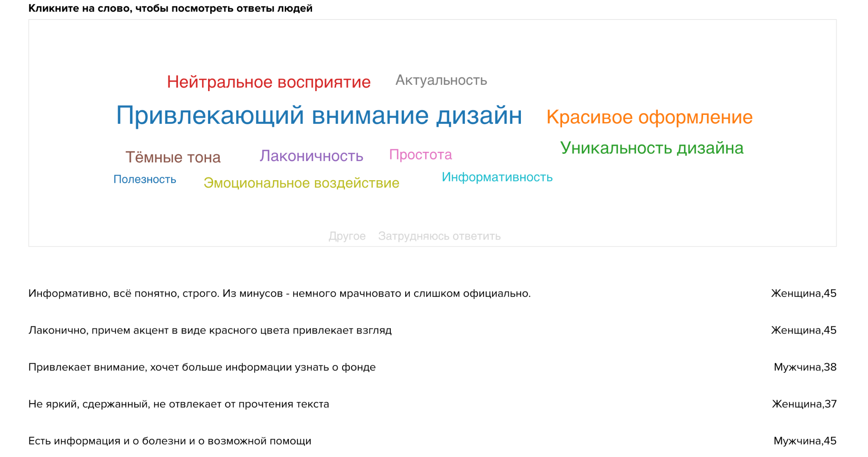Image resolution: width=868 pixels, height=457 pixels.
Task: Open the "Простота" responses
Action: 420,154
